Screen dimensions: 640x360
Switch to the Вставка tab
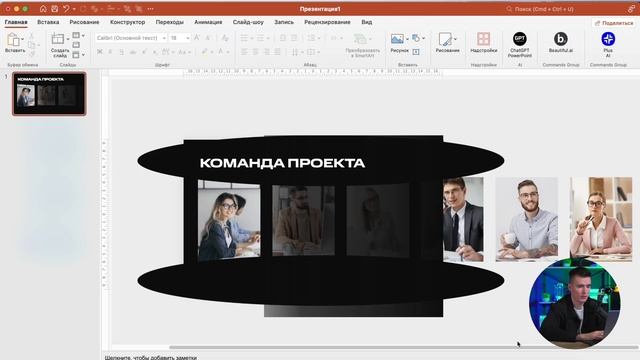pos(48,22)
